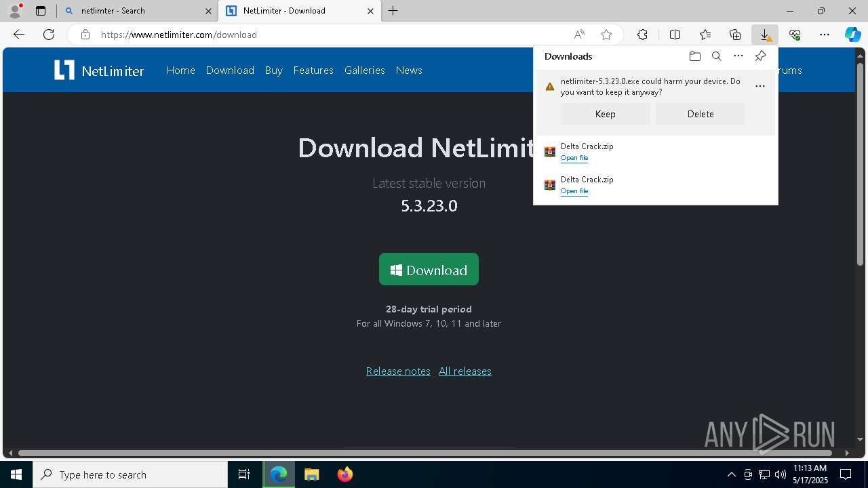Click the horizontal page scrollbar
868x488 pixels.
tap(425, 453)
